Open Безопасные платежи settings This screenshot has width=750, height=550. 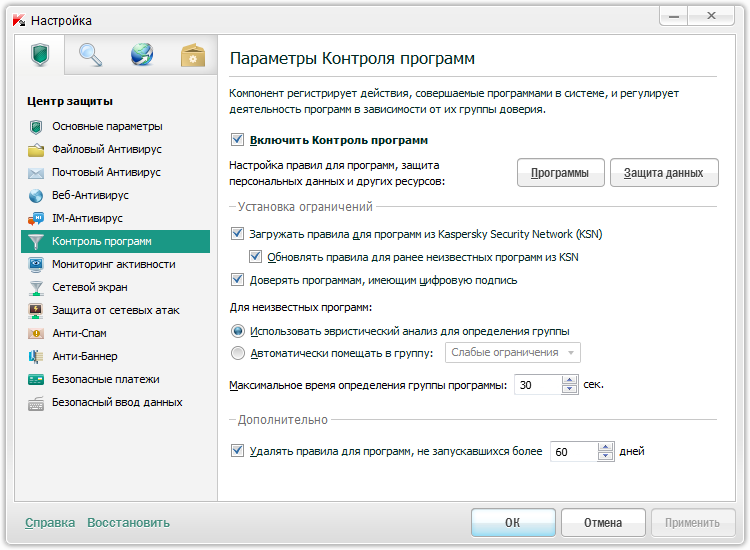(x=106, y=379)
